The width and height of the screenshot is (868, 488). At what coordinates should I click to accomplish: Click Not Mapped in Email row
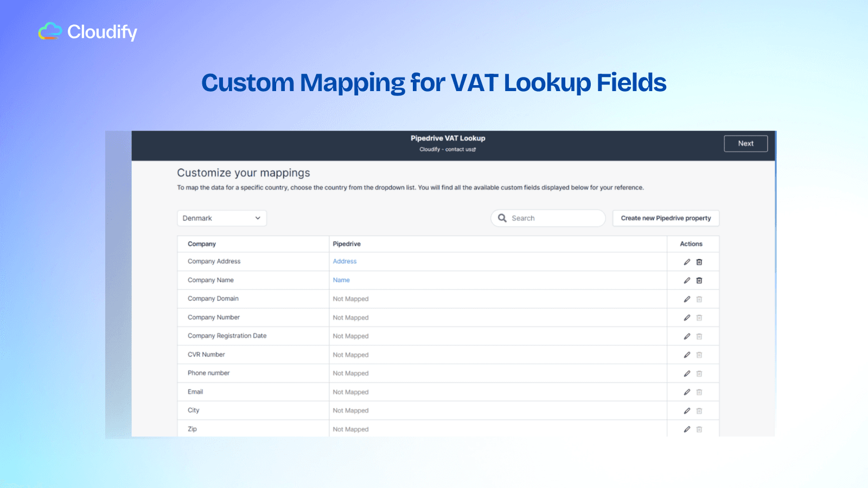pos(350,392)
